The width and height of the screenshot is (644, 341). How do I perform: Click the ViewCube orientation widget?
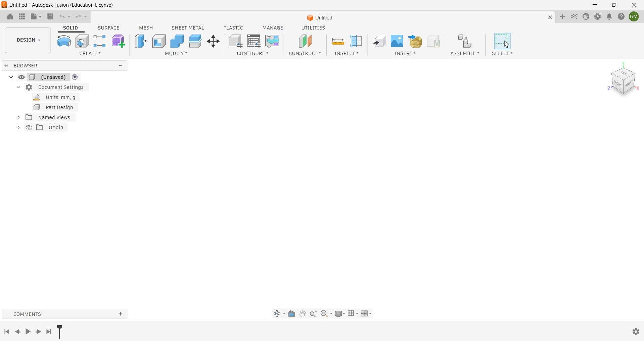624,80
